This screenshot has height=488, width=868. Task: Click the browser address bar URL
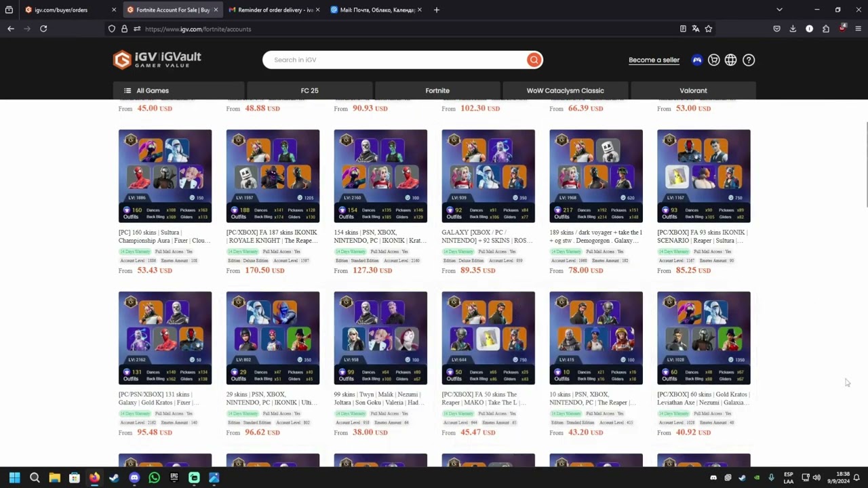[x=198, y=29]
